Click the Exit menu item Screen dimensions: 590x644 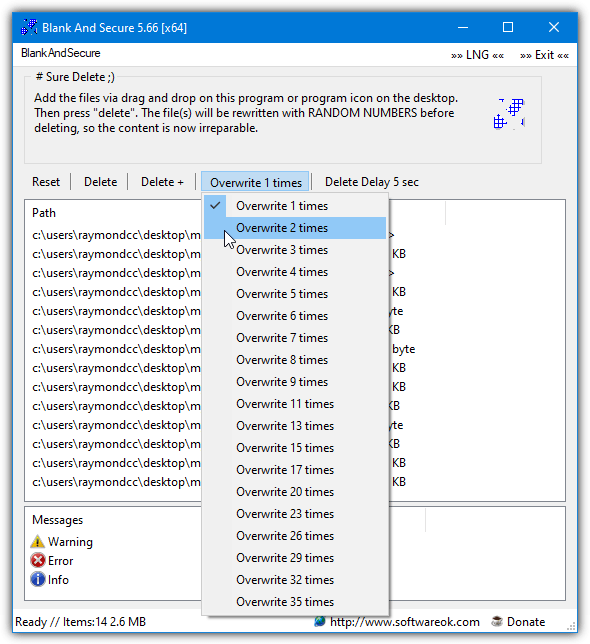click(544, 55)
